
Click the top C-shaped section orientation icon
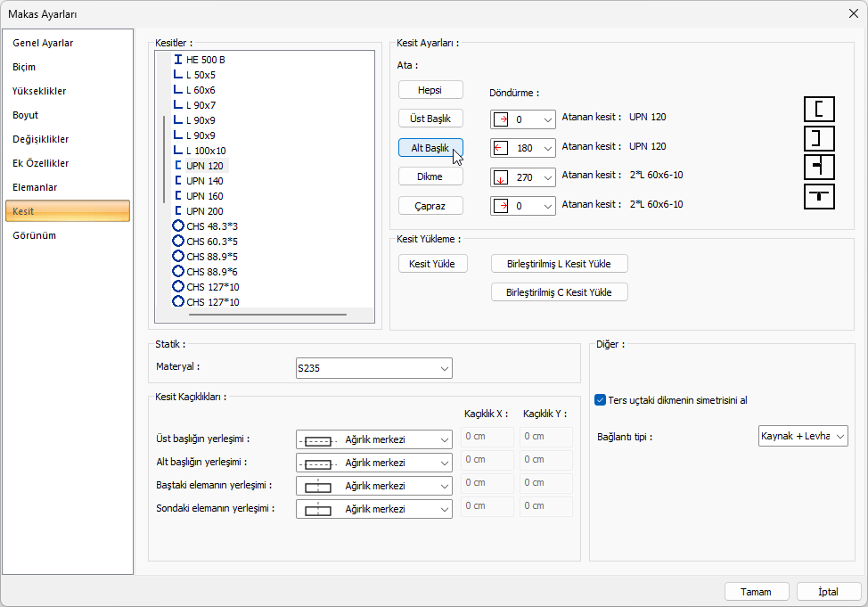click(819, 109)
